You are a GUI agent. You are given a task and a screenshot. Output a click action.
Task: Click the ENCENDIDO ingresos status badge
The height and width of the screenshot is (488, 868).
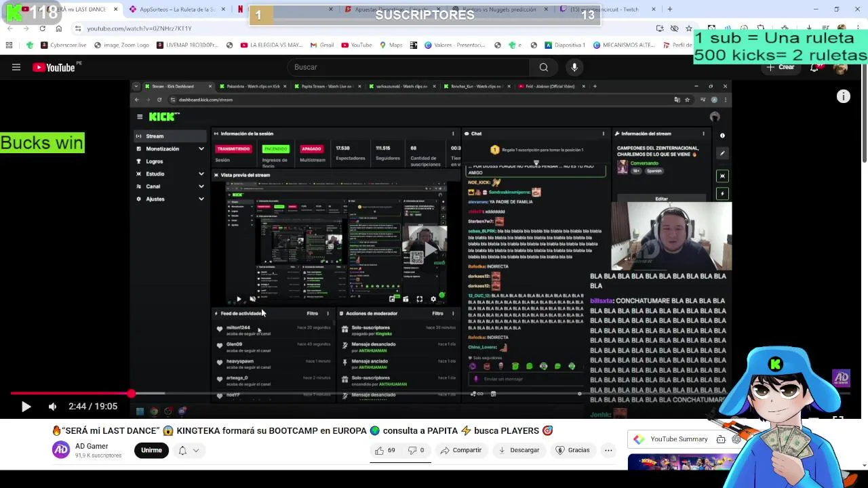[x=275, y=148]
